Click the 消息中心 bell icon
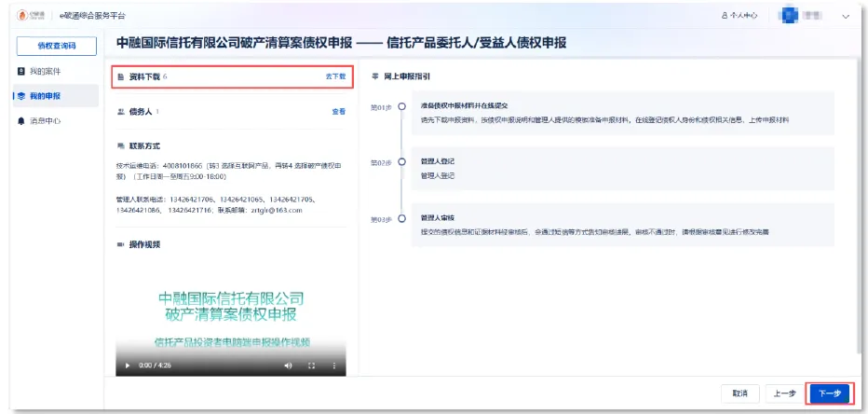 [x=21, y=120]
